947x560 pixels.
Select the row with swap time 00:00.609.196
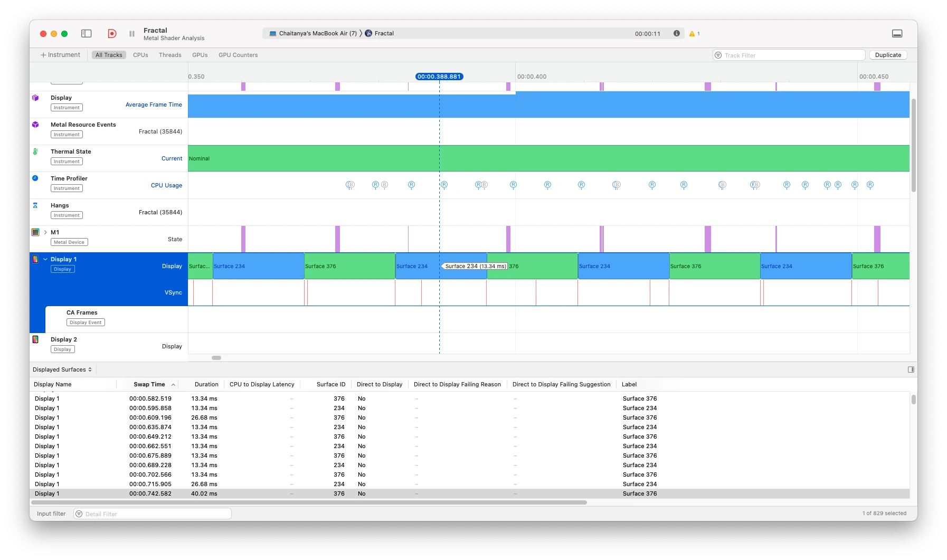(470, 417)
